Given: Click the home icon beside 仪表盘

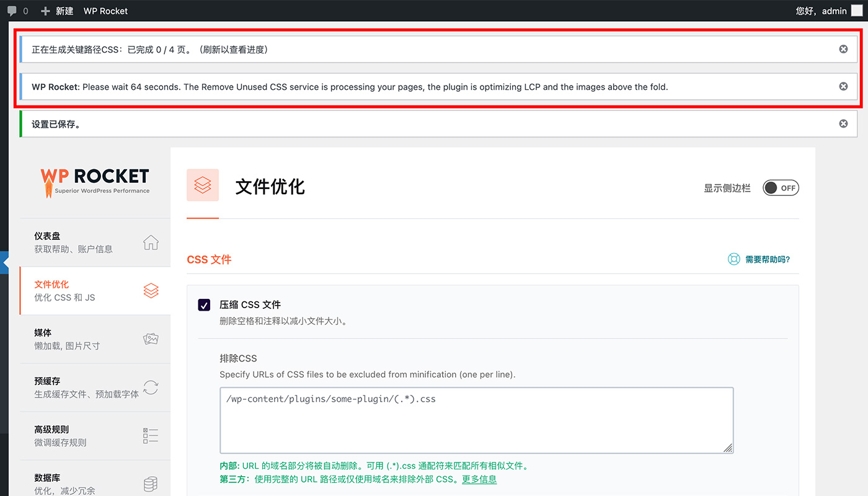Looking at the screenshot, I should pyautogui.click(x=151, y=242).
